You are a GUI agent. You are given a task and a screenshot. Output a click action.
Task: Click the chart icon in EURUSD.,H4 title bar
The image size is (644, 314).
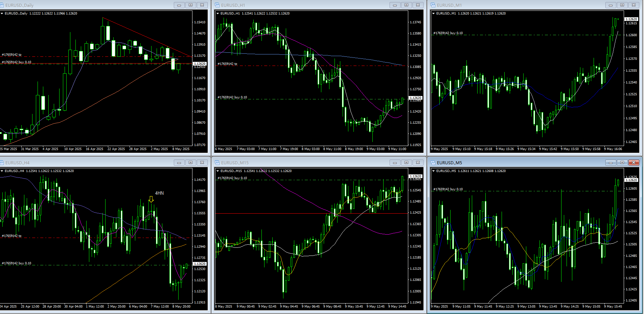(x=2, y=163)
